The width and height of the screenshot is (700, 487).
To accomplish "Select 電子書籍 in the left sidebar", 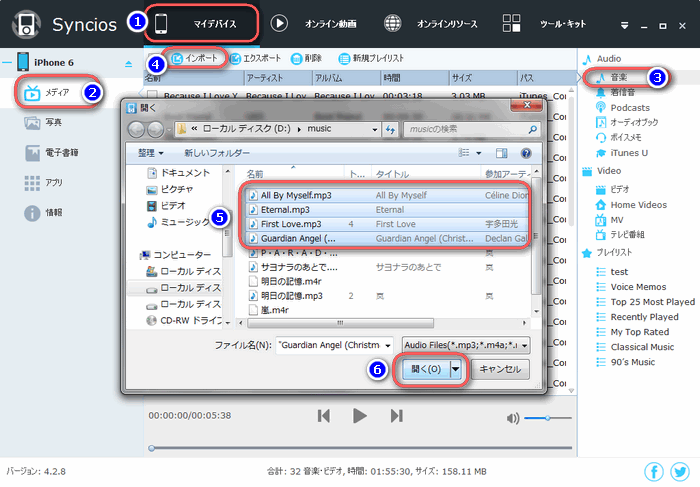I will (x=51, y=153).
